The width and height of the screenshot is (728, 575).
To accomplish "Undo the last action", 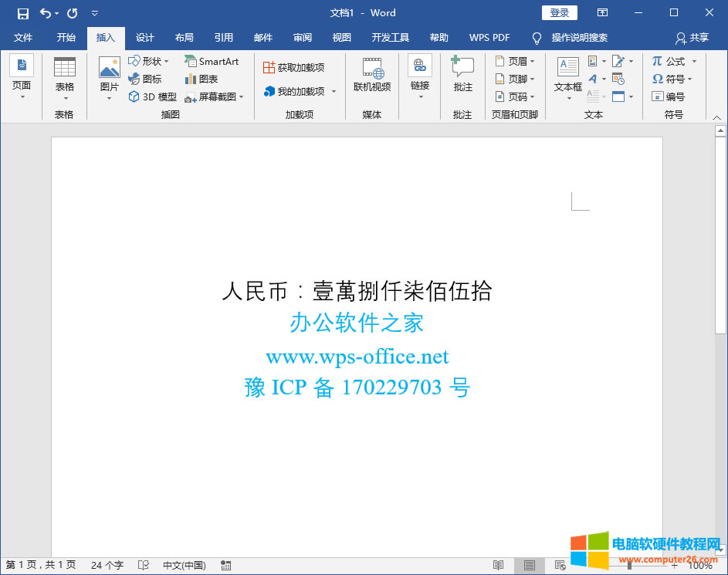I will click(x=45, y=13).
